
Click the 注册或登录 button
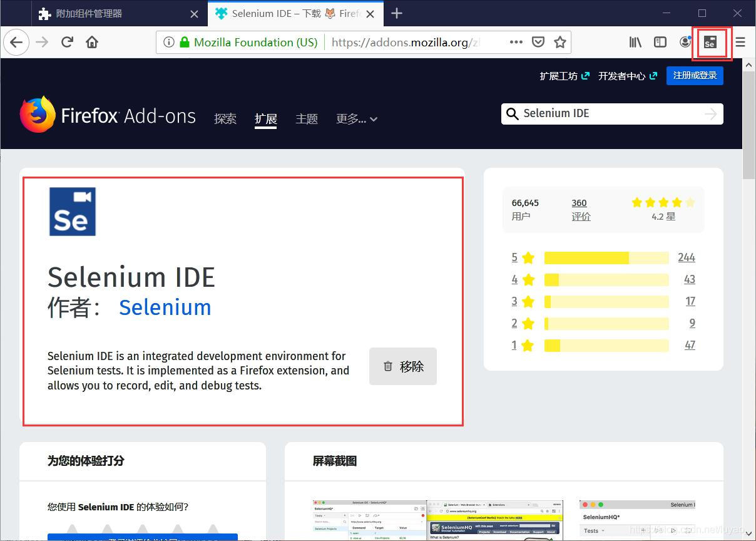pos(695,75)
